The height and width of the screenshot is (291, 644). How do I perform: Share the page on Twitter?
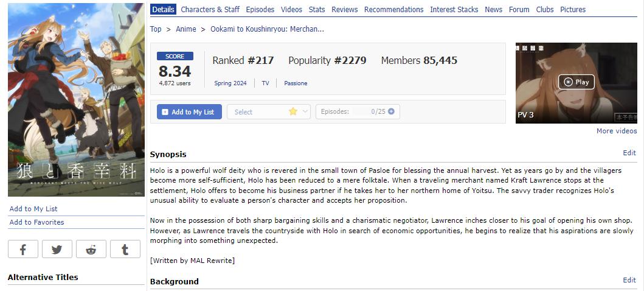(x=57, y=249)
